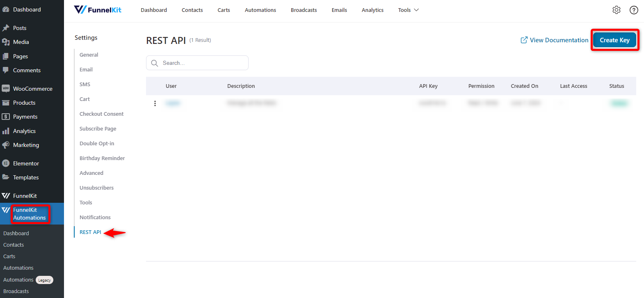Open Dashboard under FunnelKit Automations submenu
Image resolution: width=644 pixels, height=298 pixels.
click(16, 233)
